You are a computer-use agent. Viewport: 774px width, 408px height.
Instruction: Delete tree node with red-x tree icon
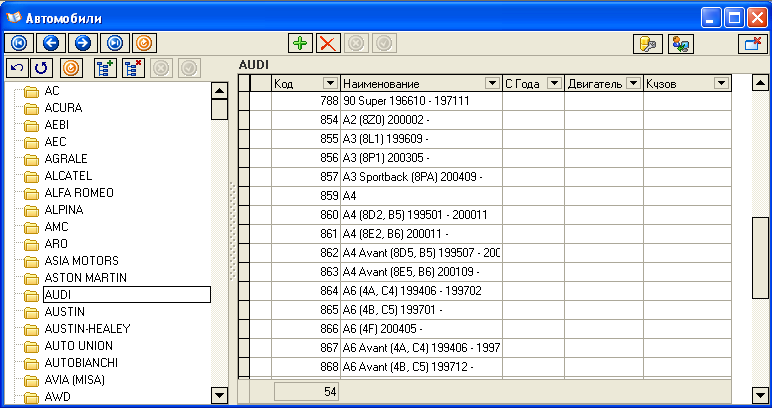[133, 68]
